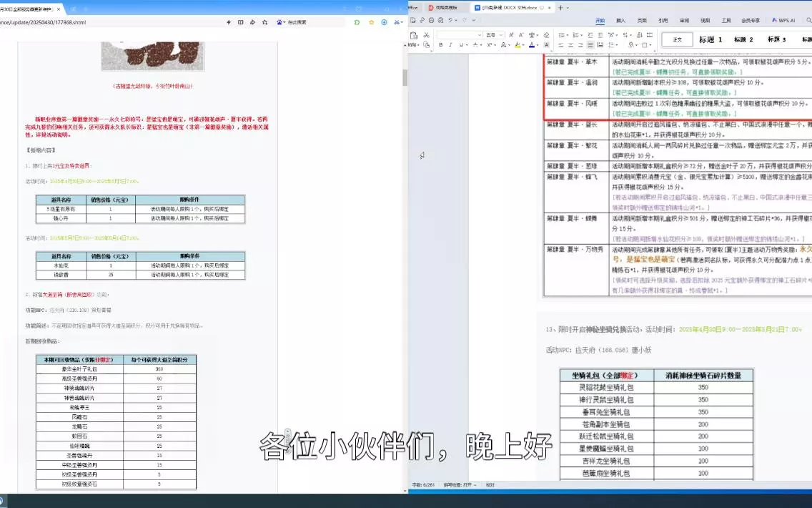Screen dimensions: 812x508
Task: Click the new tab plus button in WPS
Action: [x=560, y=7]
